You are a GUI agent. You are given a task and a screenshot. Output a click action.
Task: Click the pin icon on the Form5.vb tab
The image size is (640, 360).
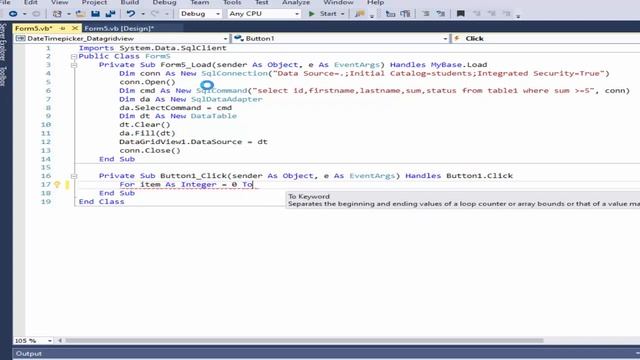pos(62,28)
